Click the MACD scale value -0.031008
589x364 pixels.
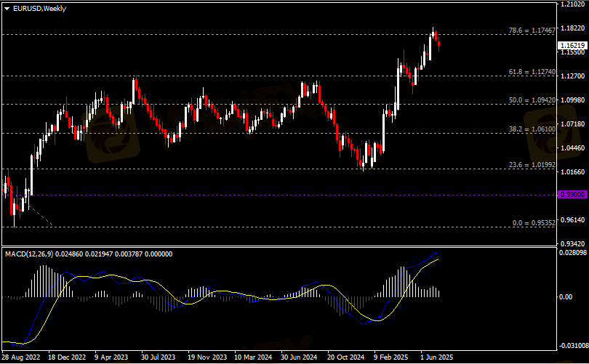click(x=573, y=345)
